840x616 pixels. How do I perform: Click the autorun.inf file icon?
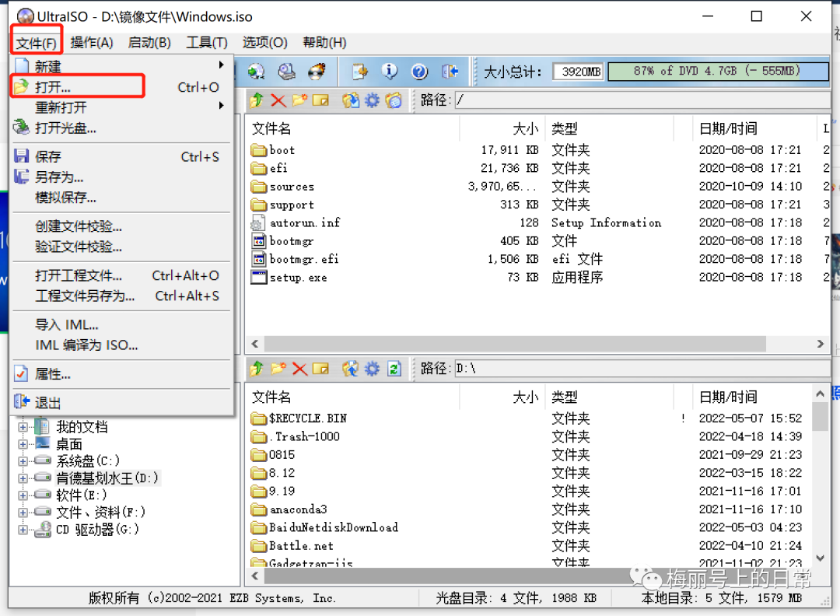257,222
